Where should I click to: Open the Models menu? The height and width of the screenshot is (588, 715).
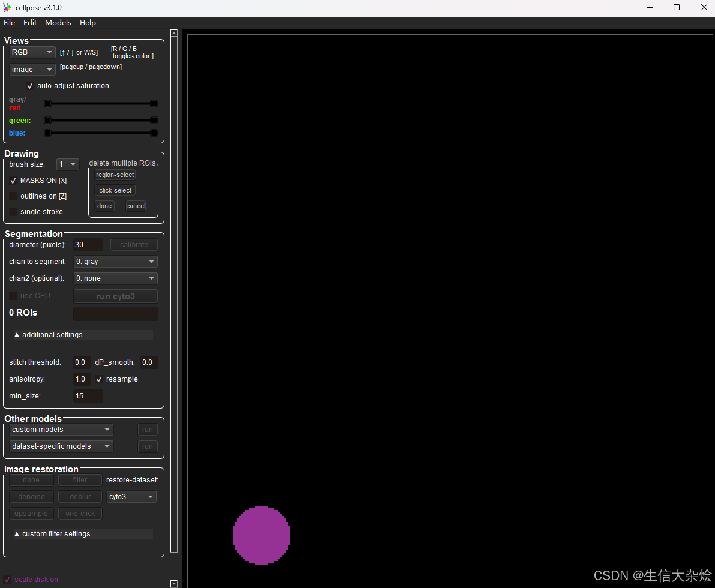[x=58, y=23]
